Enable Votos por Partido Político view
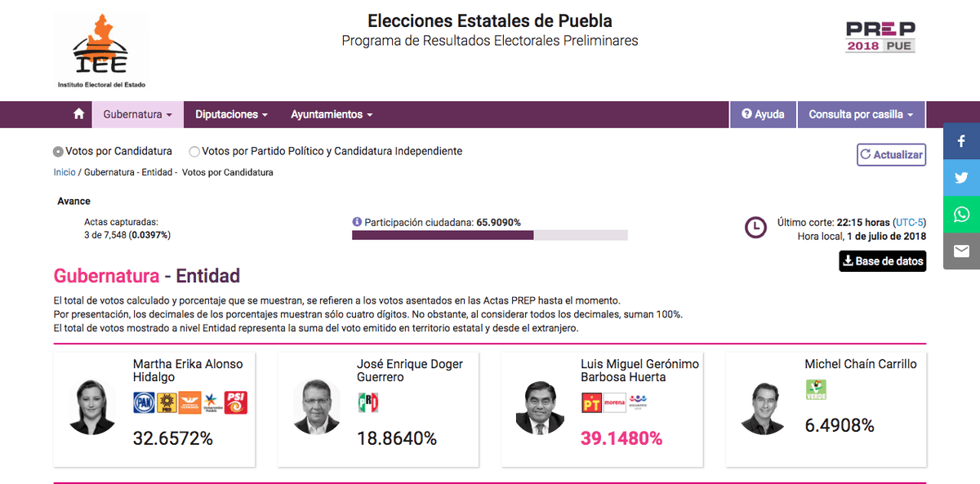Screen dimensions: 980x484 [194, 151]
